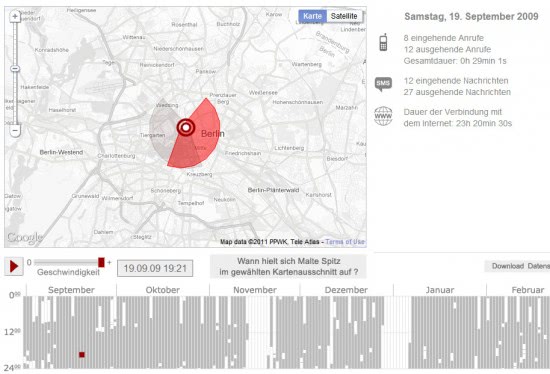Select Februar in the timeline header
This screenshot has width=550, height=374.
click(x=528, y=290)
